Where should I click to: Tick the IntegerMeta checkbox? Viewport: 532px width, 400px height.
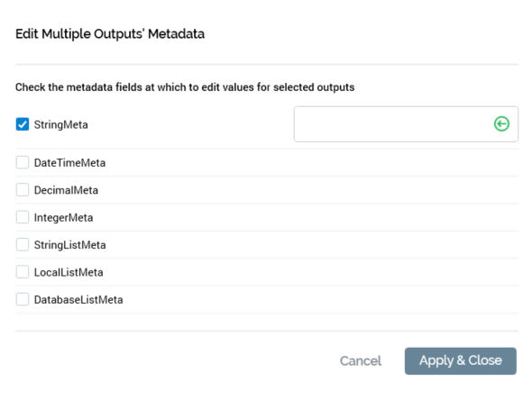(x=23, y=217)
